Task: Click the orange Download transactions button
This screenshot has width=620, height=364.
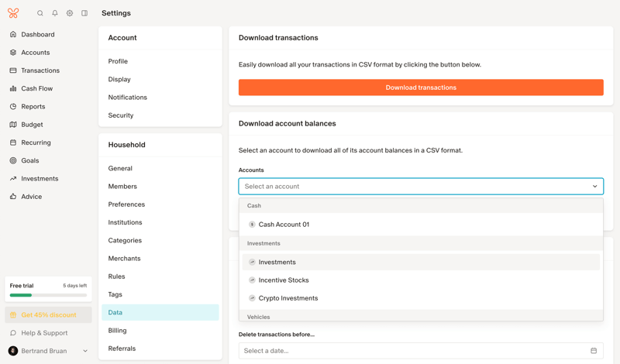Action: pos(421,88)
